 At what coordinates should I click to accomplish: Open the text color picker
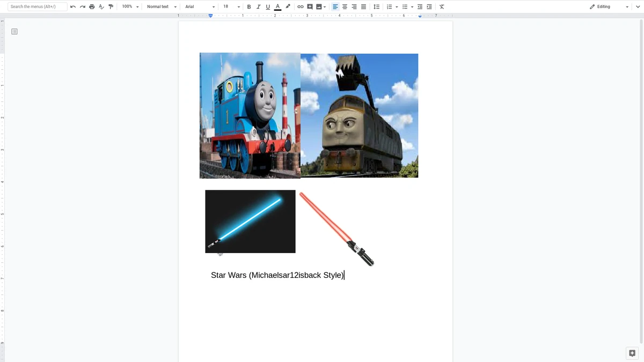click(x=277, y=6)
